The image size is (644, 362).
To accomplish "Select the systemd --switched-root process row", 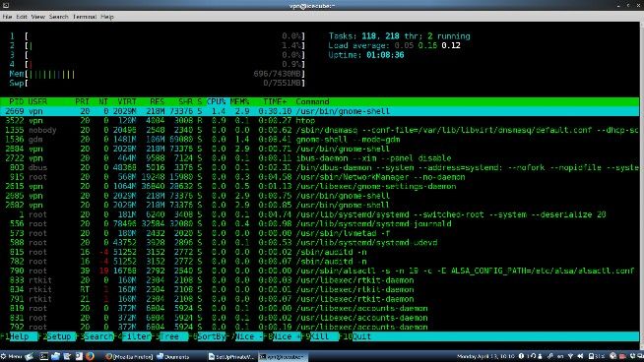I will pos(319,214).
